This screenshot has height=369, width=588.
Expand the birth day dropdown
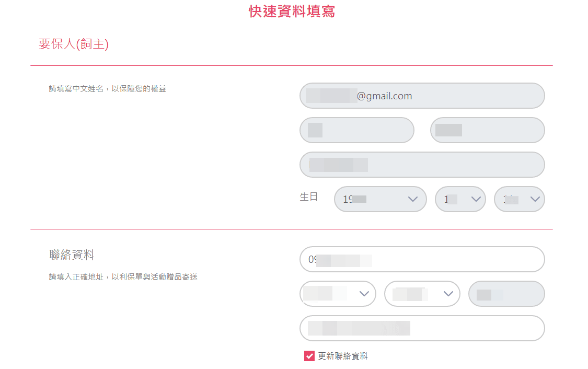519,199
